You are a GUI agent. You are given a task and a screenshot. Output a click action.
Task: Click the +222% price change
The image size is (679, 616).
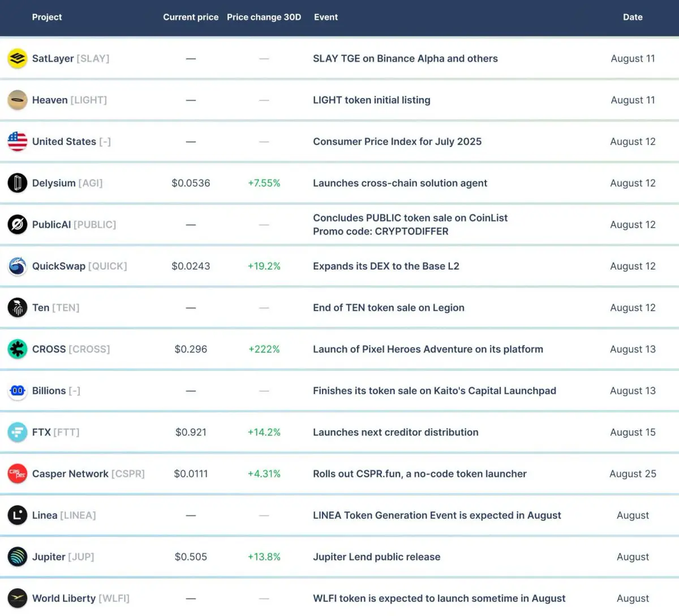coord(264,349)
